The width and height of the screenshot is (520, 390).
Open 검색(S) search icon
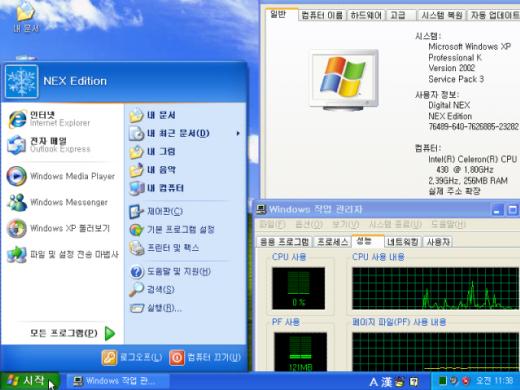pos(136,289)
